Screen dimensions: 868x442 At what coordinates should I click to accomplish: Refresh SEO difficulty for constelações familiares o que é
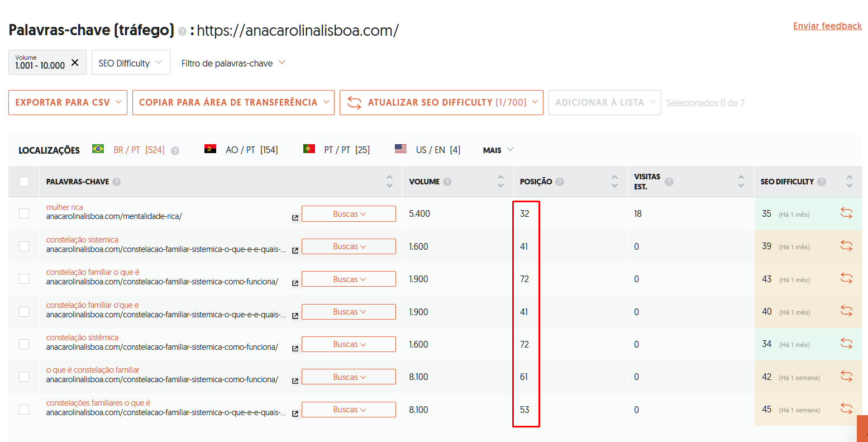[x=846, y=408]
